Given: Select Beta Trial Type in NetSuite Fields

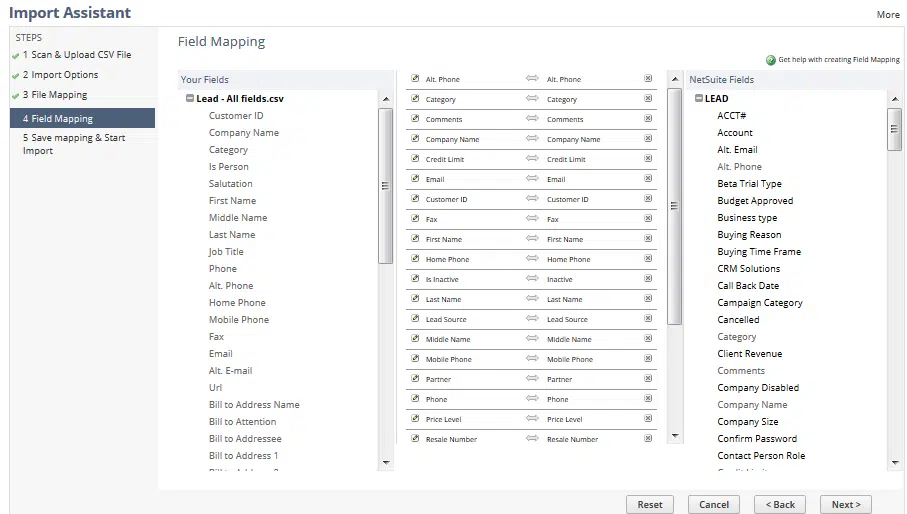Looking at the screenshot, I should point(750,184).
